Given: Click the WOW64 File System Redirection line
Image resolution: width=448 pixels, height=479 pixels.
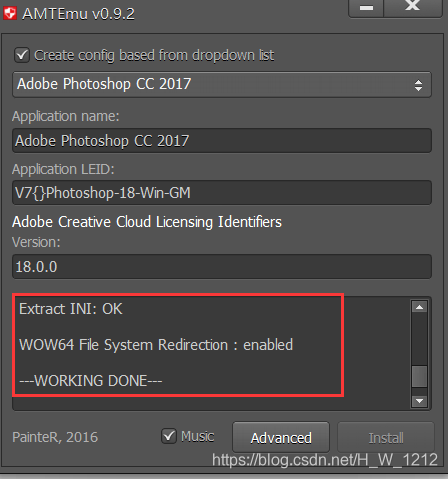Looking at the screenshot, I should click(x=156, y=345).
